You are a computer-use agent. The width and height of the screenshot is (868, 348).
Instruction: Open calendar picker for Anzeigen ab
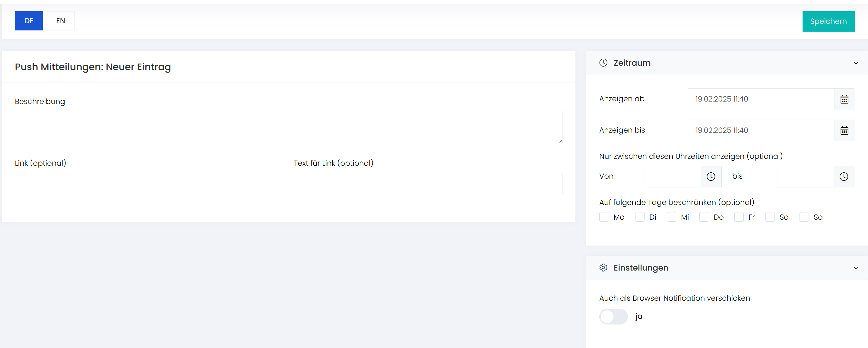tap(844, 99)
